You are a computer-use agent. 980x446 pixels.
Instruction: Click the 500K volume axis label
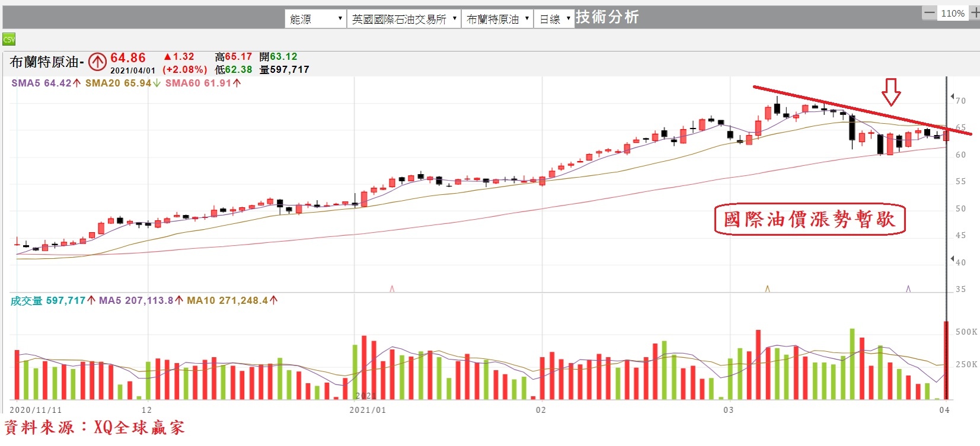(966, 332)
